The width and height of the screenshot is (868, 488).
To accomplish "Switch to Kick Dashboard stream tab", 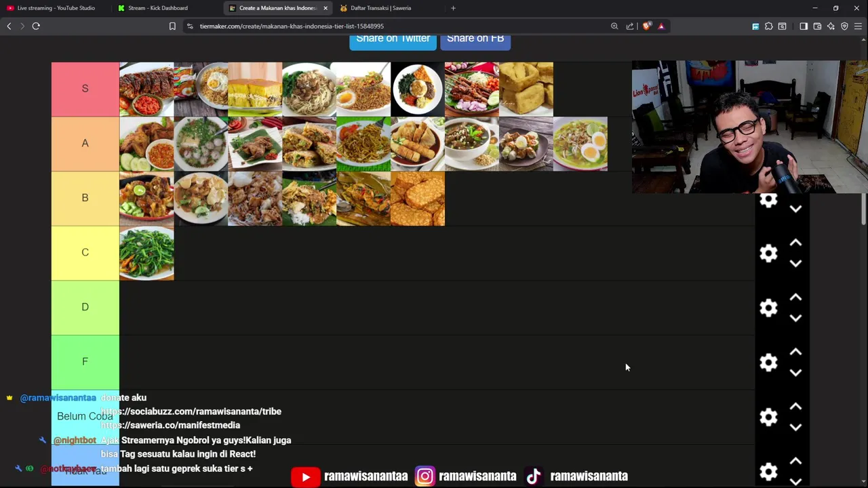I will [x=157, y=8].
